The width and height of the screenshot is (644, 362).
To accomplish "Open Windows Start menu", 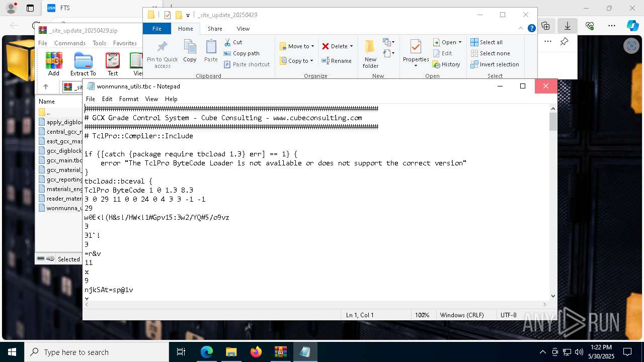I will (12, 352).
